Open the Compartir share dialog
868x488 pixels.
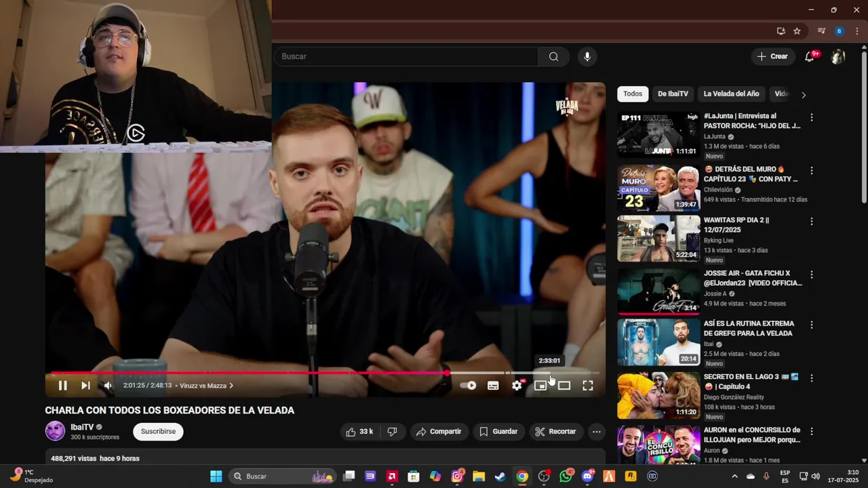439,432
